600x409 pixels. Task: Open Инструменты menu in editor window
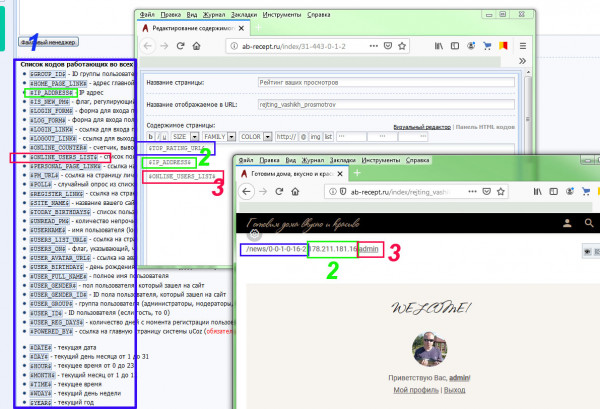point(282,15)
